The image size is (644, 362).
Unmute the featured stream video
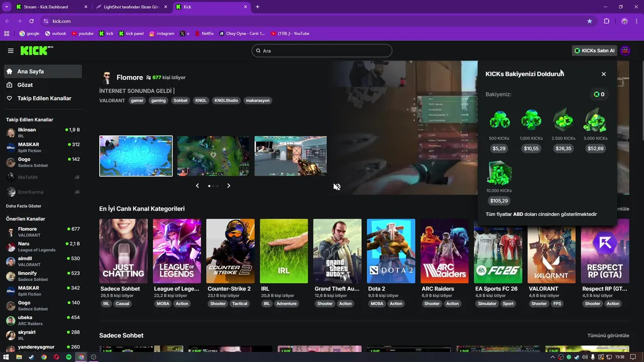(337, 187)
